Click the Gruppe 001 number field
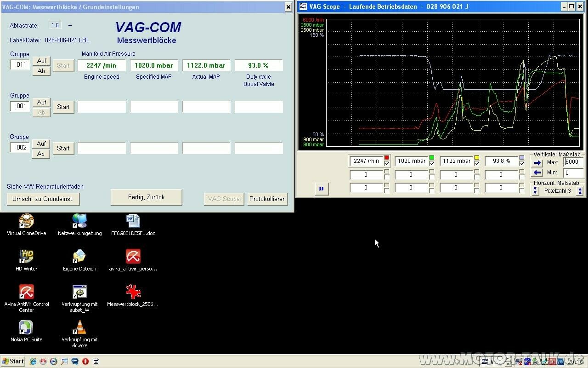588x368 pixels. pyautogui.click(x=20, y=106)
